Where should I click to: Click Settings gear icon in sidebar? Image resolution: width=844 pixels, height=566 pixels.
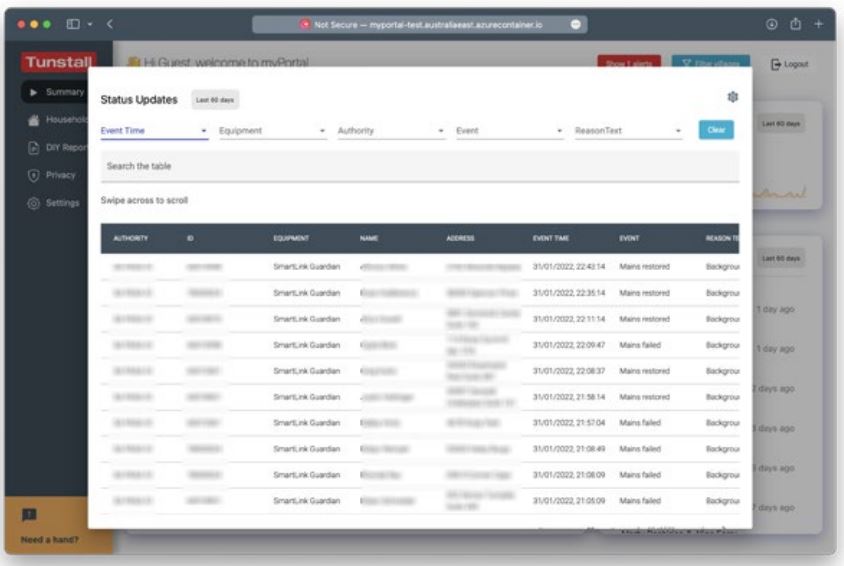[x=33, y=203]
